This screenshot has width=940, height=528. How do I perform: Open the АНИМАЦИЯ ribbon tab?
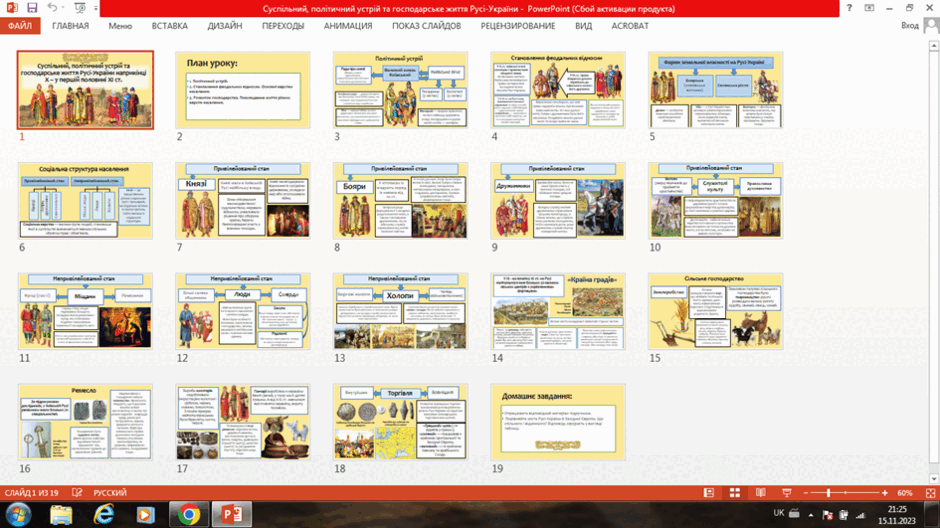(348, 26)
